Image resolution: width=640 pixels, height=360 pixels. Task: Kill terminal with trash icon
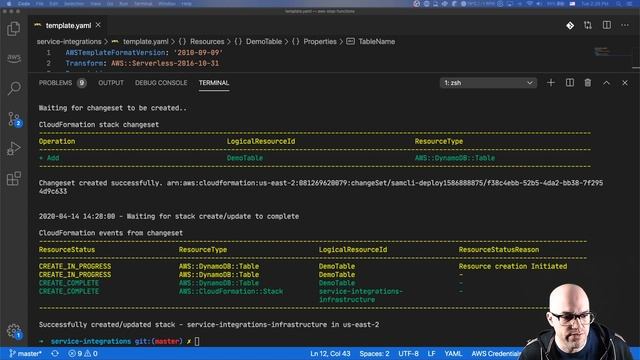pyautogui.click(x=588, y=83)
